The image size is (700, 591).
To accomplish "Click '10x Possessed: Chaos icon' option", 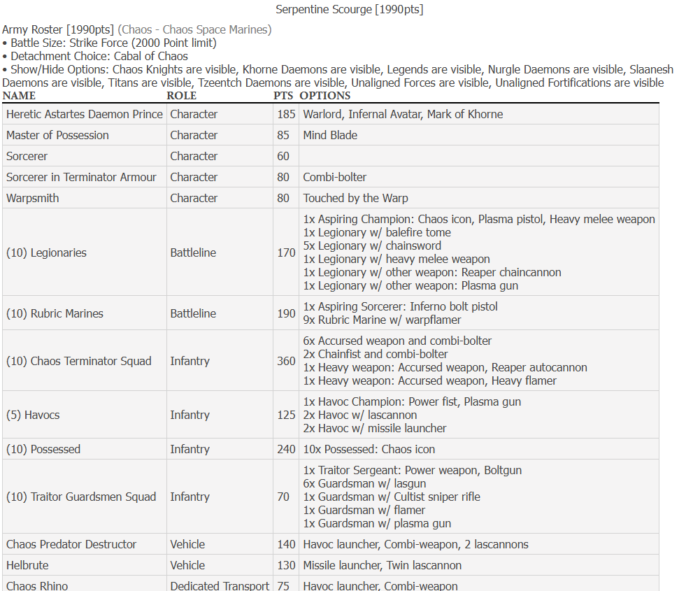I will tap(369, 450).
